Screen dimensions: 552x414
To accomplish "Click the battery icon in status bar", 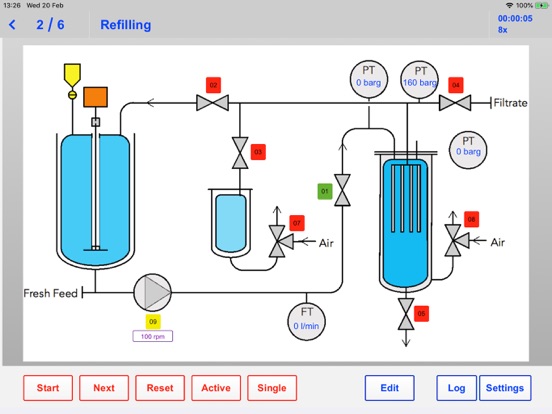I will click(x=541, y=5).
